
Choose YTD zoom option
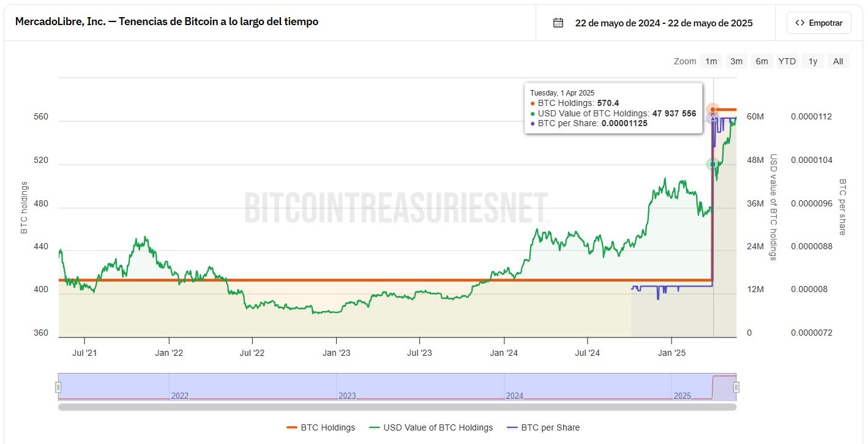pyautogui.click(x=787, y=61)
